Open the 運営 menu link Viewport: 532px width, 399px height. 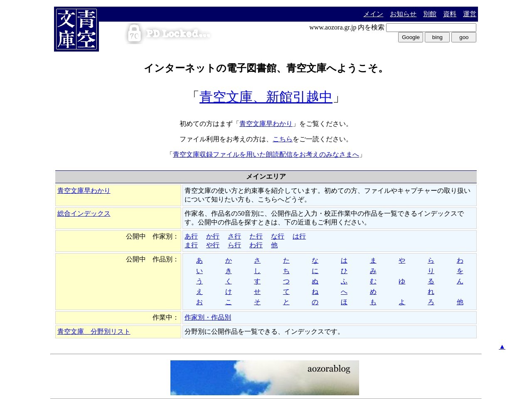click(x=470, y=14)
